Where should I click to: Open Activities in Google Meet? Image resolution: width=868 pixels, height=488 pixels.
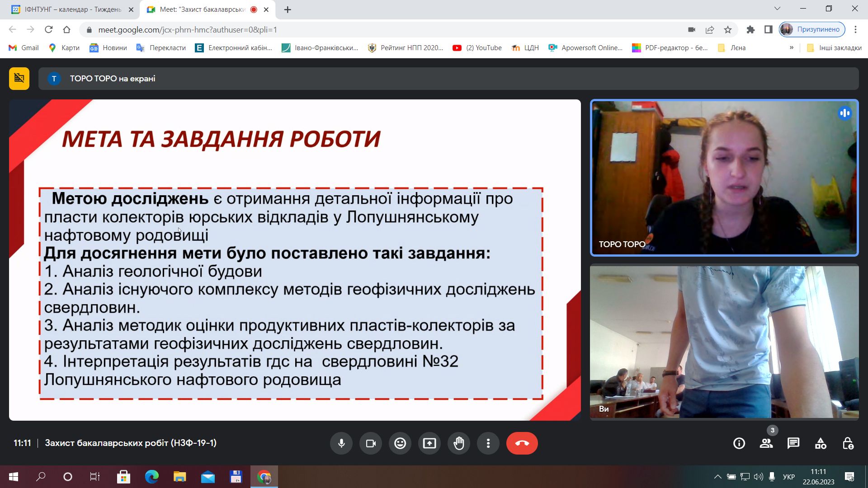(x=821, y=443)
